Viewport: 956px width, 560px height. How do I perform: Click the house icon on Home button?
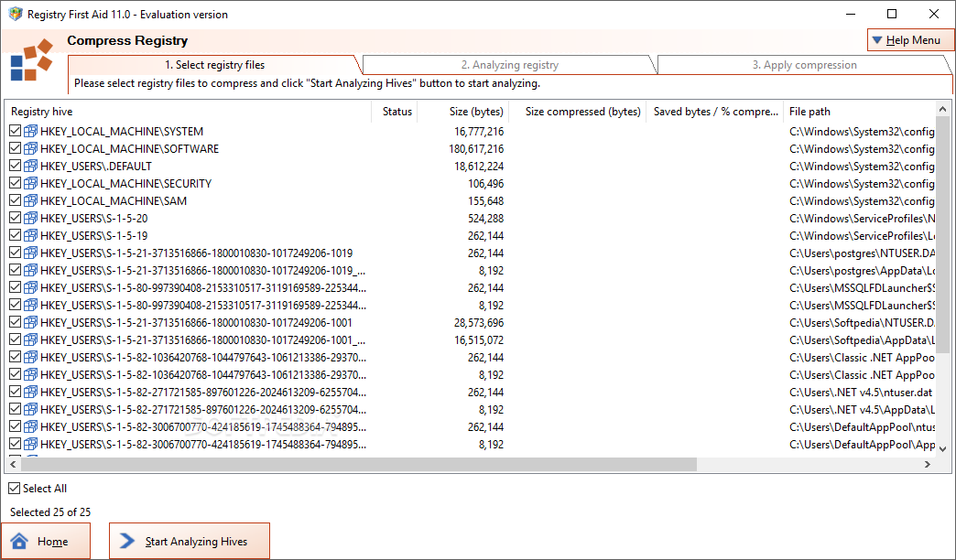click(19, 541)
